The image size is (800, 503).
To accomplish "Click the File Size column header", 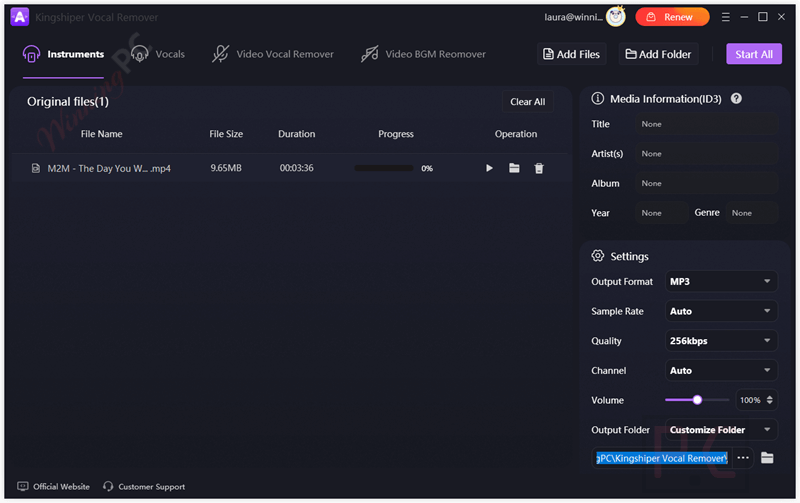I will 226,134.
